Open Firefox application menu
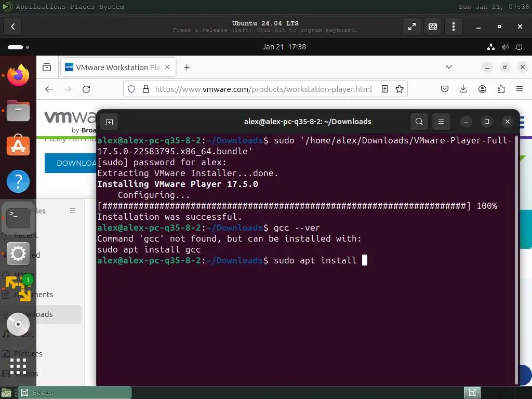The width and height of the screenshot is (532, 399). click(520, 89)
